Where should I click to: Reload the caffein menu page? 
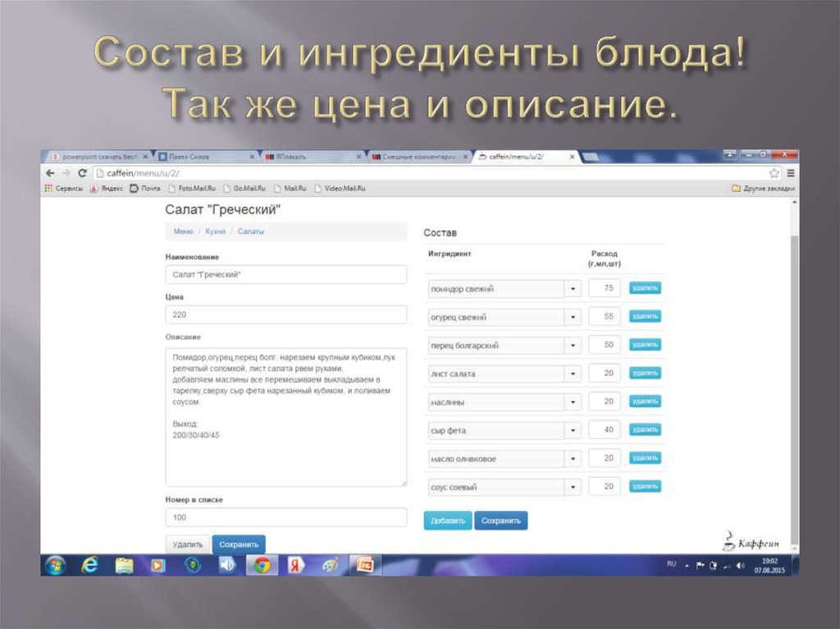pos(83,173)
